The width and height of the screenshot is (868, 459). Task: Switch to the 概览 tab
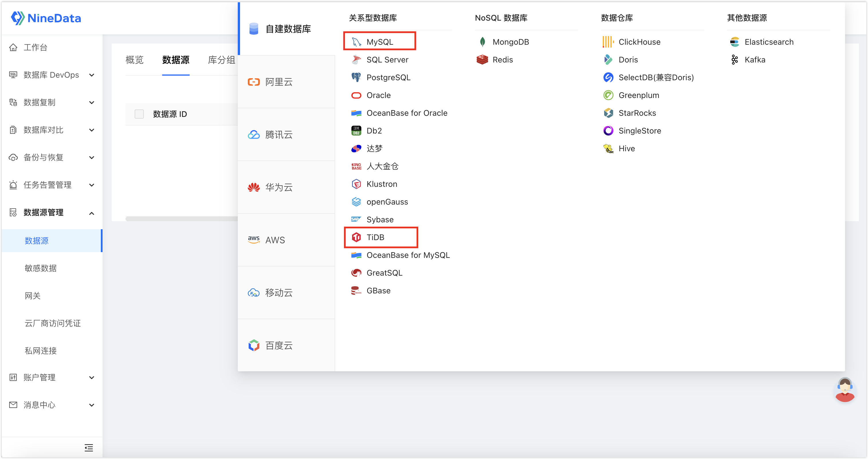[x=134, y=60]
